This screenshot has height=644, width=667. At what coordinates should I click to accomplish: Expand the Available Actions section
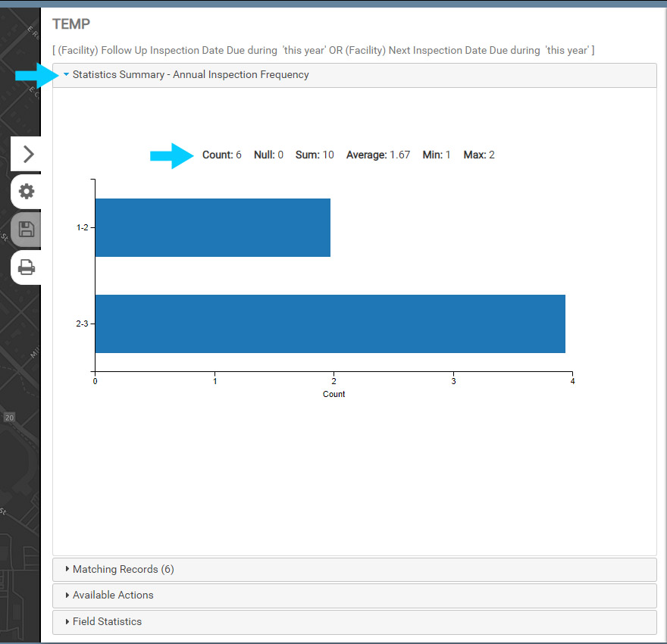[x=113, y=596]
